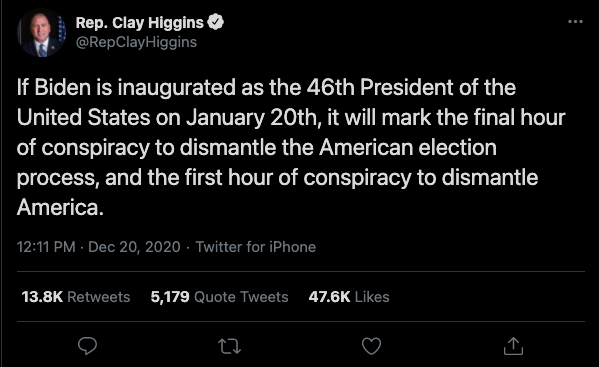Click the 12:11 PM timestamp
The image size is (599, 367).
coord(46,247)
